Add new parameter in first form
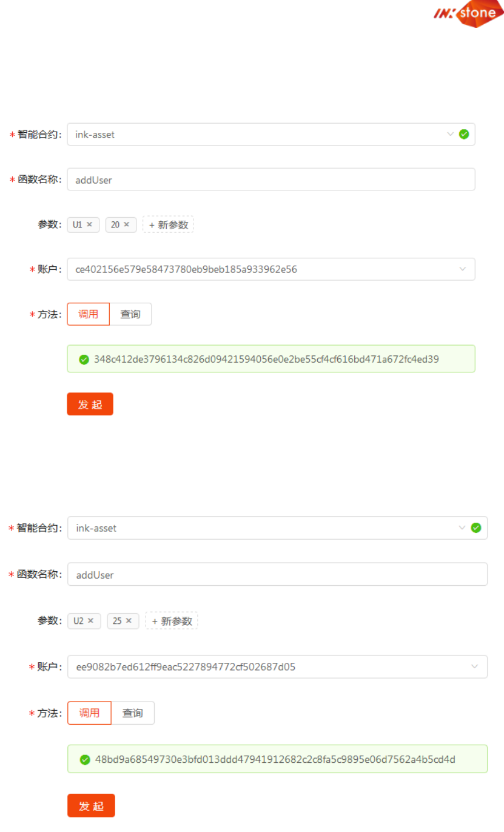Screen dimensions: 504x832 168,224
